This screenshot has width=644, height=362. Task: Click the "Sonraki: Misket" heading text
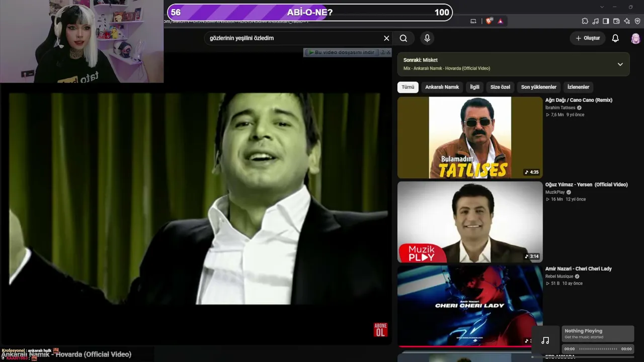(420, 60)
